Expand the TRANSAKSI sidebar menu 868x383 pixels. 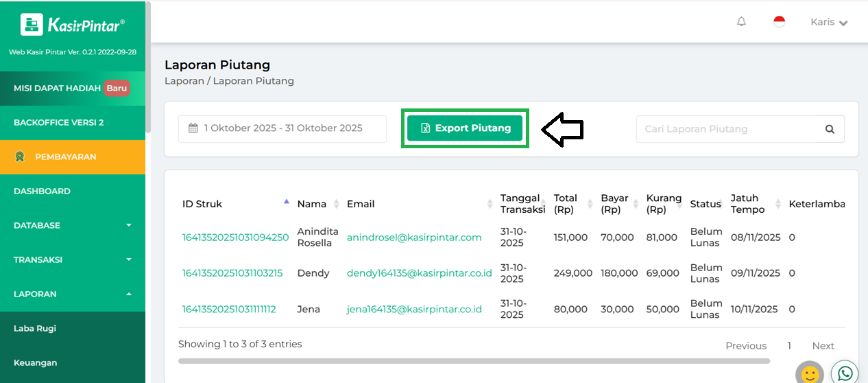(73, 259)
